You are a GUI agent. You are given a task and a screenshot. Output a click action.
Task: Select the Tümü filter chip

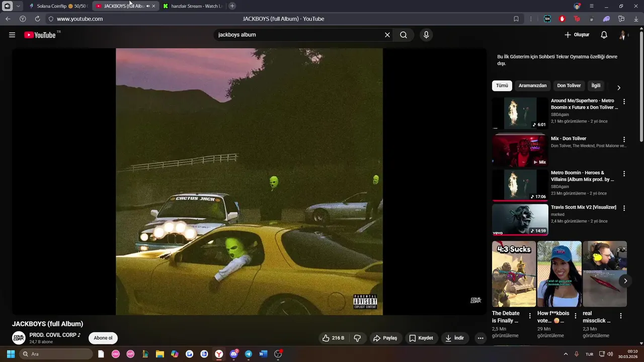click(x=502, y=85)
